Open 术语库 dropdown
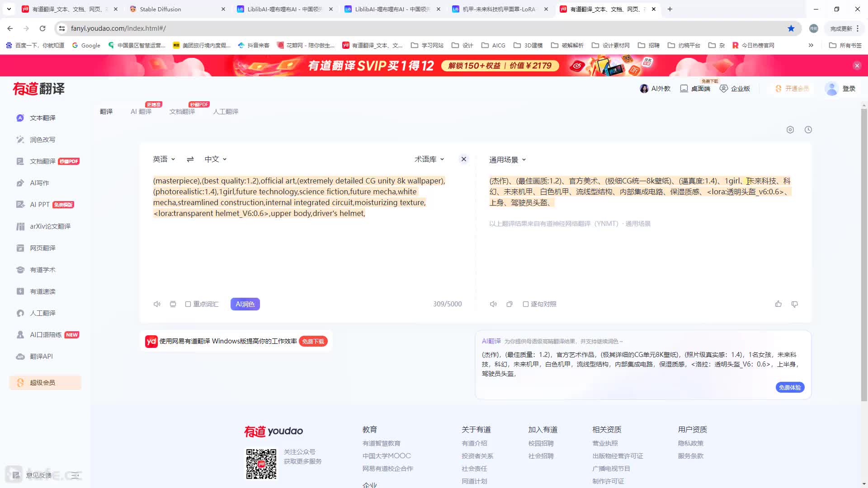The image size is (868, 488). click(x=429, y=159)
